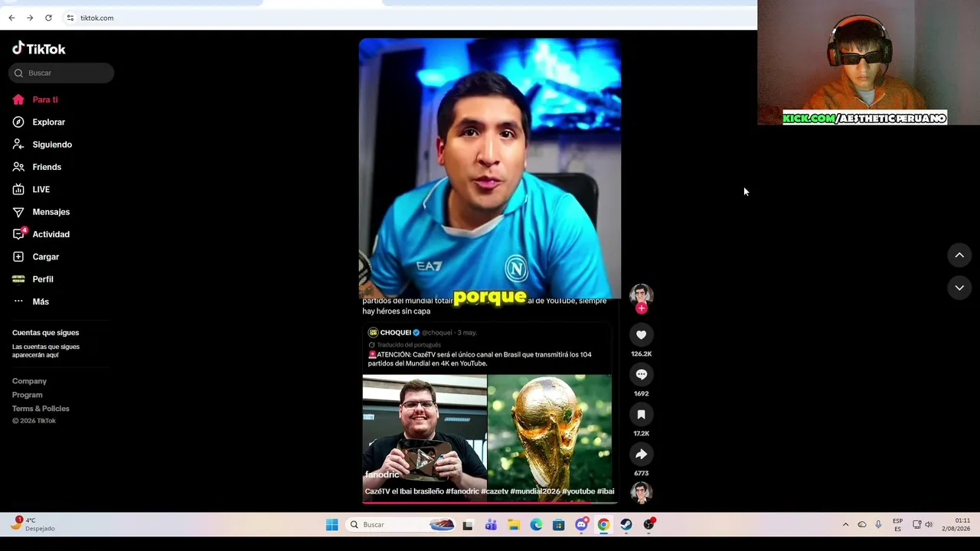
Task: Click the © 2026 TikTok text
Action: 34,421
